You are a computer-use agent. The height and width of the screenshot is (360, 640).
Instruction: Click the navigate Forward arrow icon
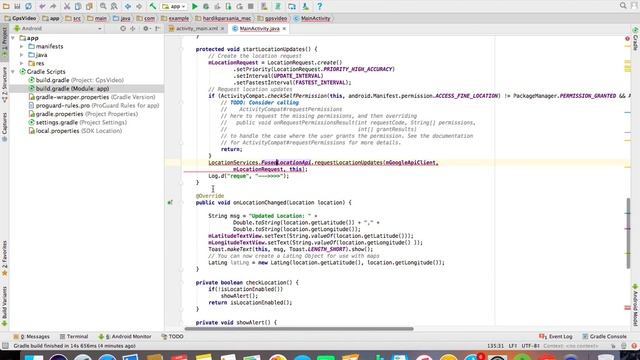(139, 6)
